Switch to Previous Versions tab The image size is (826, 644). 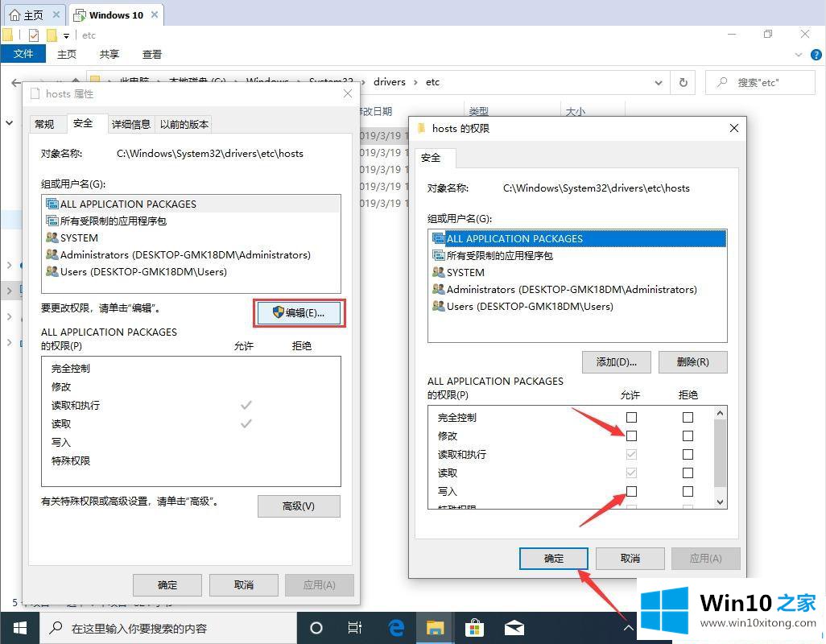click(184, 124)
